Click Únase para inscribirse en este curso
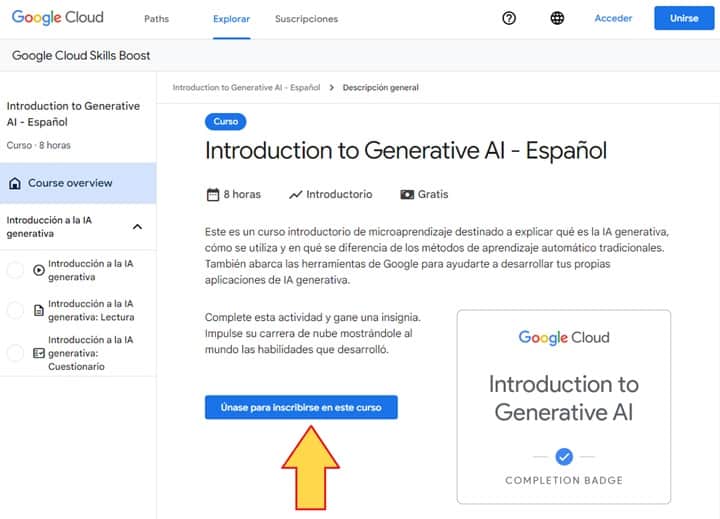Image resolution: width=720 pixels, height=519 pixels. click(x=301, y=407)
